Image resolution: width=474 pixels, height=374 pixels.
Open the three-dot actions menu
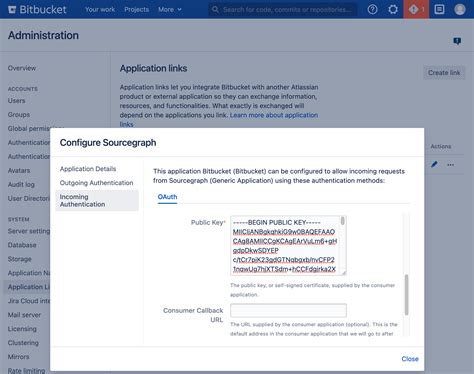click(450, 165)
